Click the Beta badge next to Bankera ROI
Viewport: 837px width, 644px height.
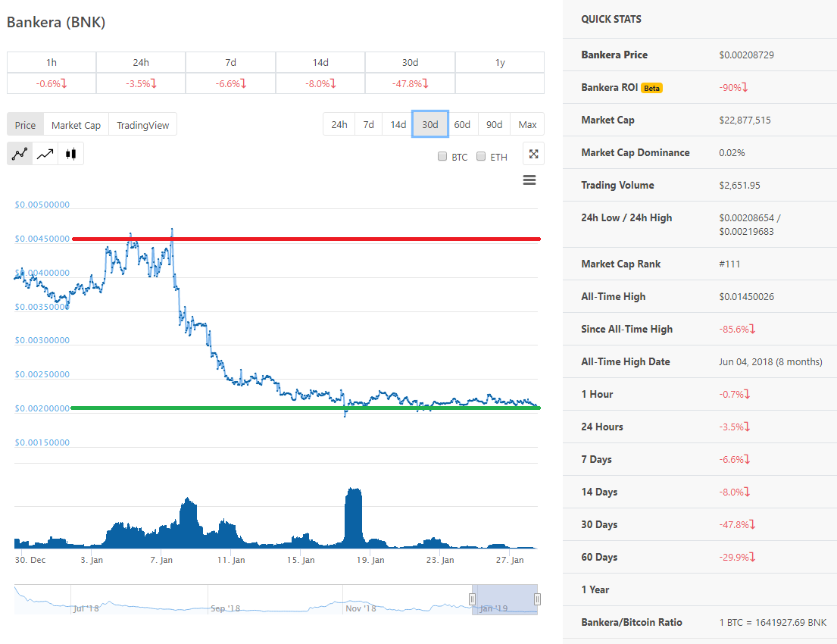tap(651, 88)
